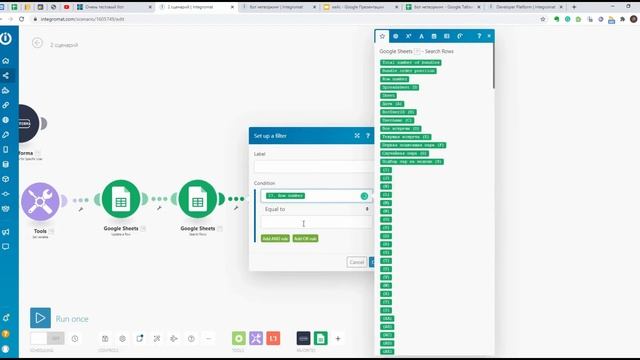Image resolution: width=640 pixels, height=360 pixels.
Task: Click the wrench after the Search Rows module
Action: click(x=236, y=208)
